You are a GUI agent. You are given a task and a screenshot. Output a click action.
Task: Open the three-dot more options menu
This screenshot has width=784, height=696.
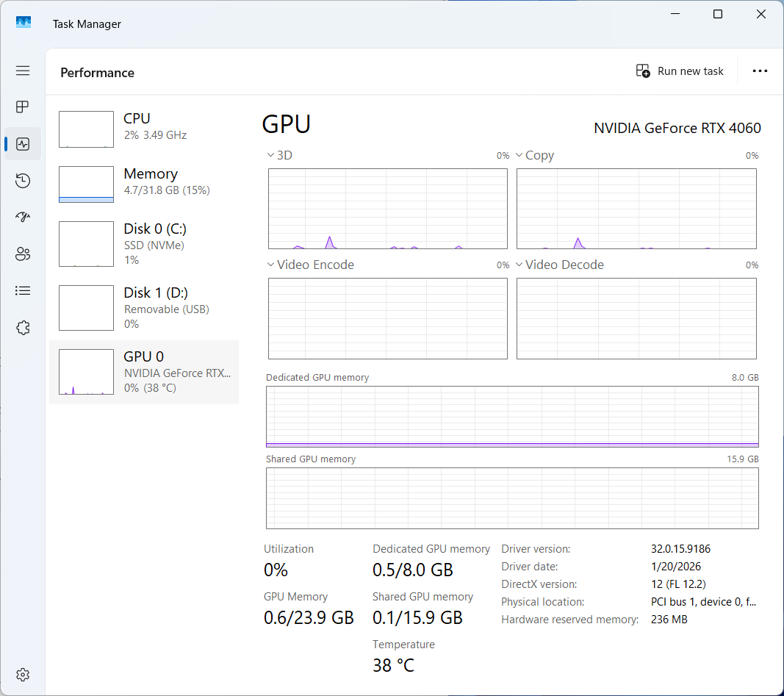point(760,71)
